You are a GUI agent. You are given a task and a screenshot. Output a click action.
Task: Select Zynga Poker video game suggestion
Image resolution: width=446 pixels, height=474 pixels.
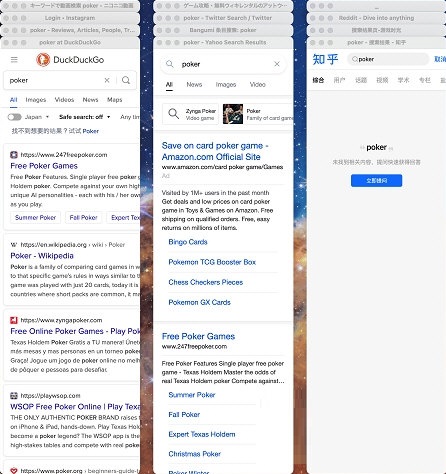pos(191,114)
